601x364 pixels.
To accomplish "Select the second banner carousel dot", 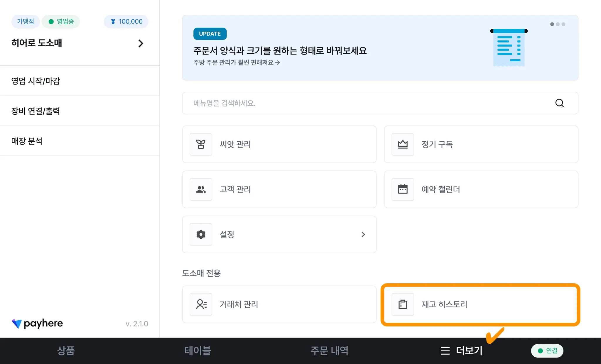I will click(x=558, y=24).
